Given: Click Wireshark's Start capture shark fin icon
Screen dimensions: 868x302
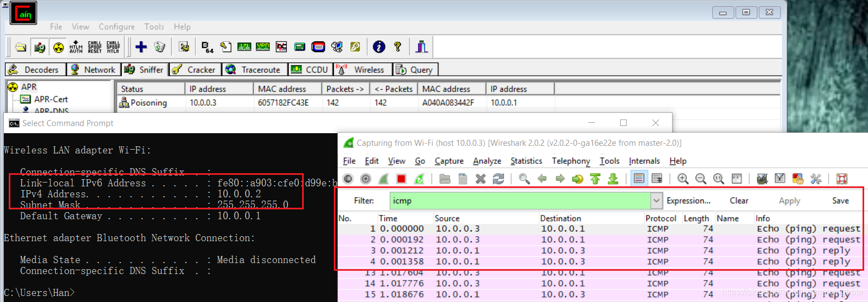Looking at the screenshot, I should pyautogui.click(x=384, y=179).
